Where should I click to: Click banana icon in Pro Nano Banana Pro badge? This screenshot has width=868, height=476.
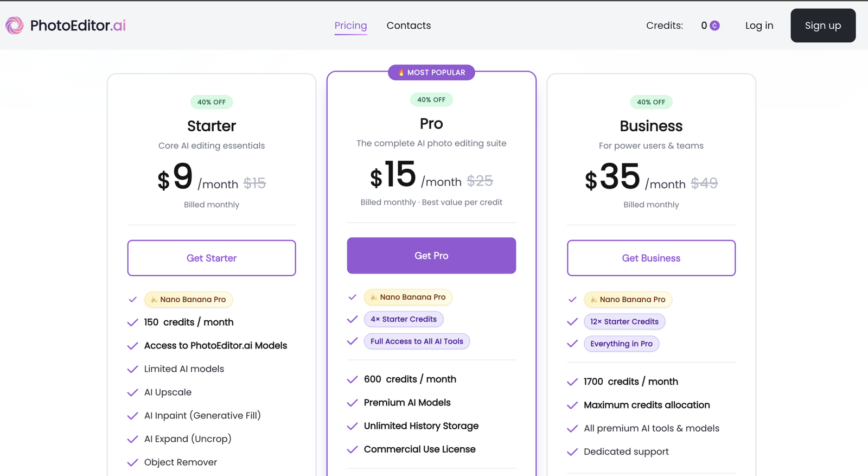374,297
